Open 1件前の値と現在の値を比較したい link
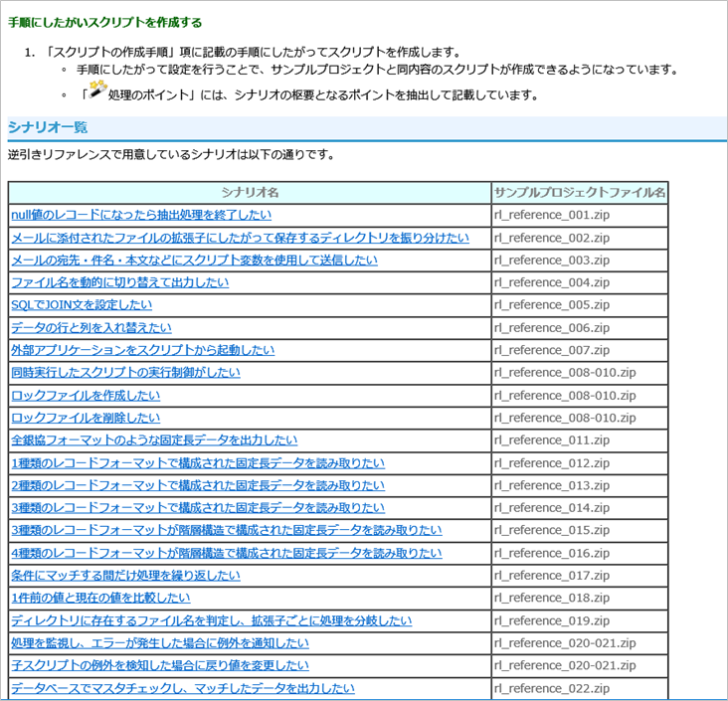This screenshot has height=701, width=728. coord(99,598)
